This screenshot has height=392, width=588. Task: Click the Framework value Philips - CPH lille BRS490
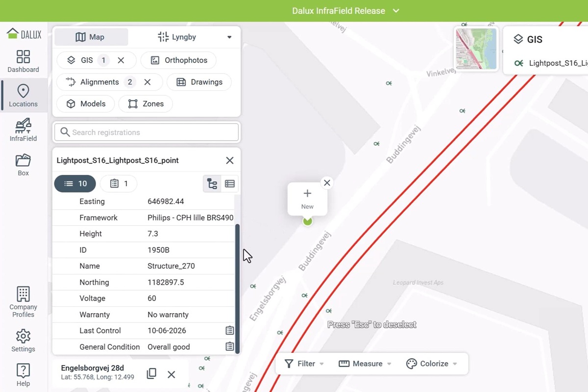191,218
